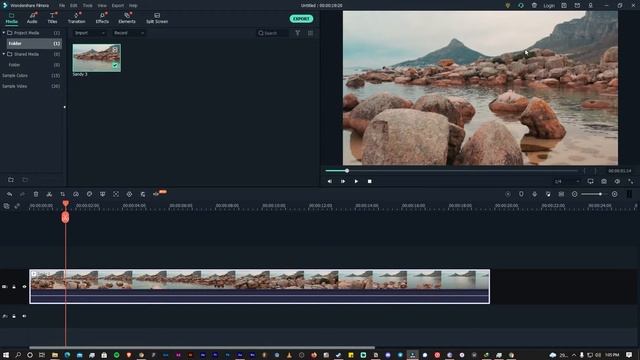Open the speed control icon
Viewport: 640px width, 360px height.
[76, 194]
